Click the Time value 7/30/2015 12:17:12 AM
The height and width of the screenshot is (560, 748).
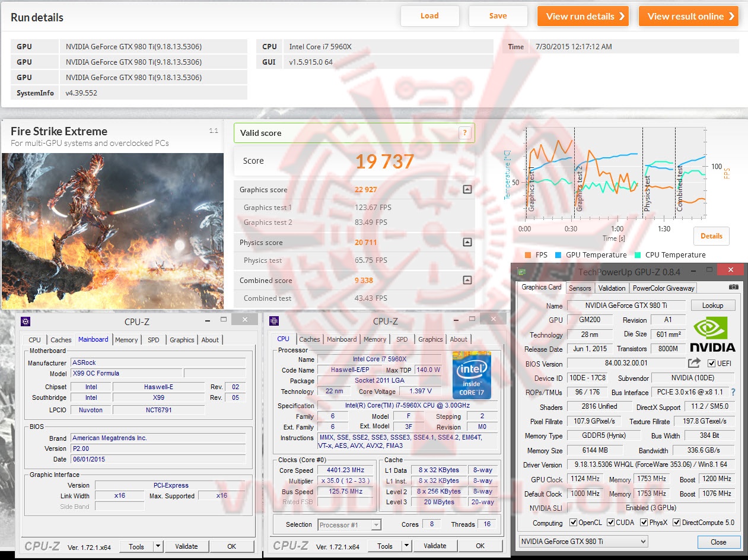click(574, 46)
